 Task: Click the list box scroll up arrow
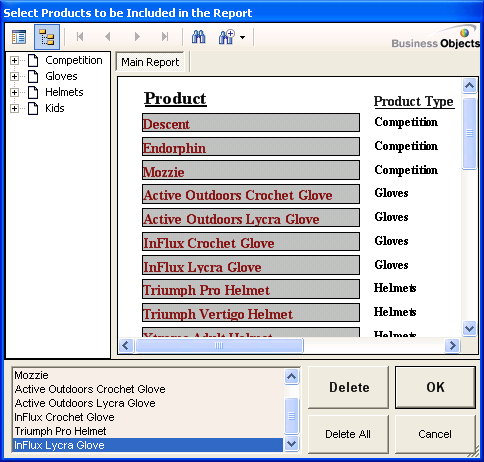[292, 377]
